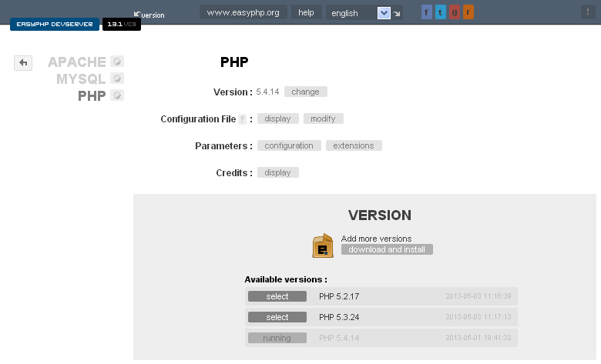The height and width of the screenshot is (364, 601).
Task: Click the language apply arrow icon
Action: [397, 13]
